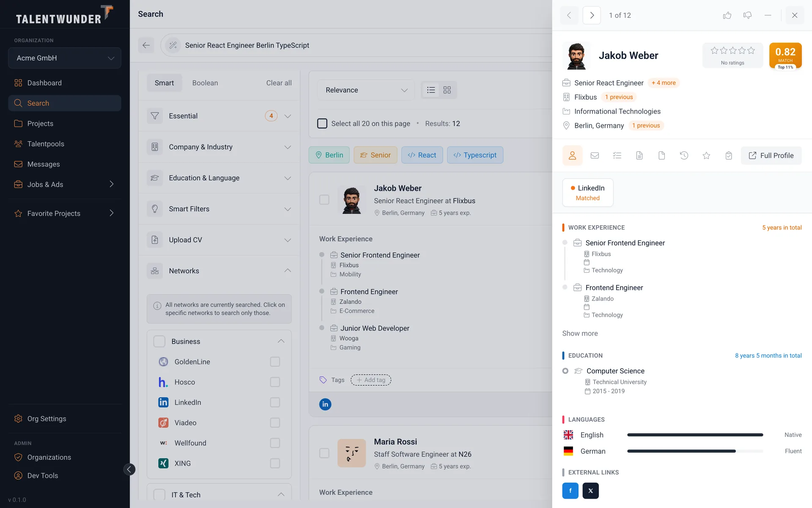812x508 pixels.
Task: Open Talentpools in sidebar
Action: 65,144
